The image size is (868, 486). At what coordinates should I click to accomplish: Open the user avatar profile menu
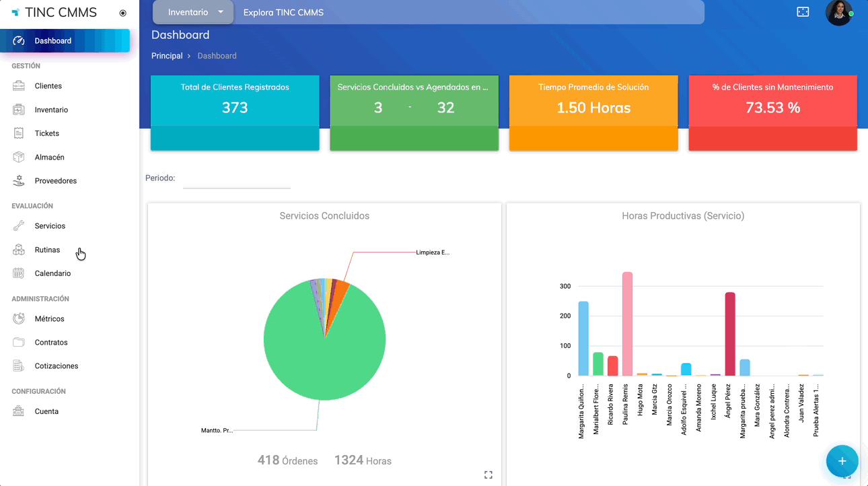point(838,12)
